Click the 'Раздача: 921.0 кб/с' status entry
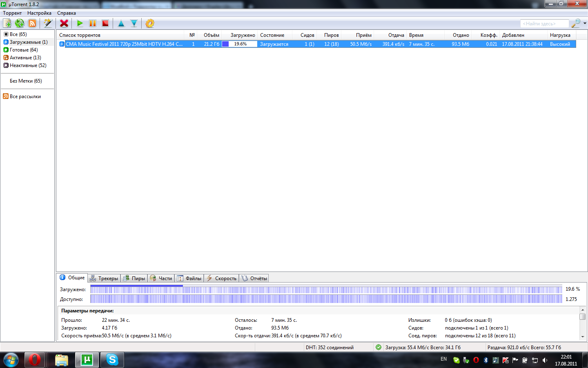Image resolution: width=588 pixels, height=368 pixels. [x=524, y=348]
